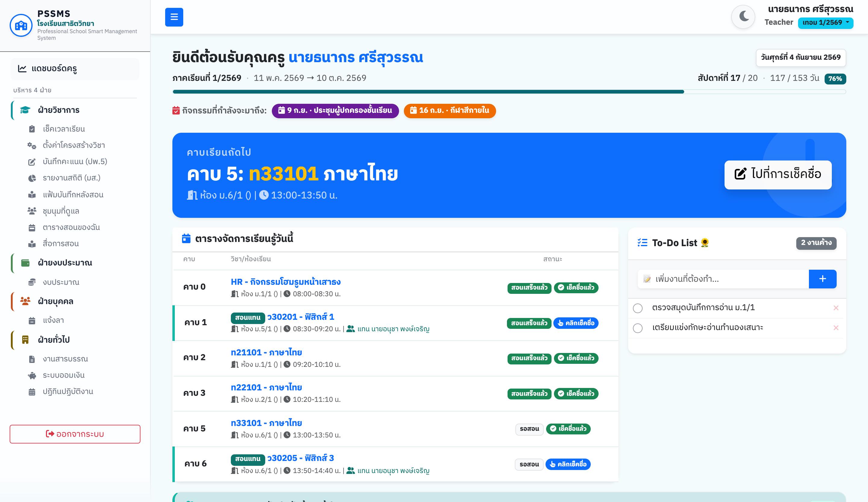
Task: Toggle the sidebar hamburger menu button
Action: [174, 17]
